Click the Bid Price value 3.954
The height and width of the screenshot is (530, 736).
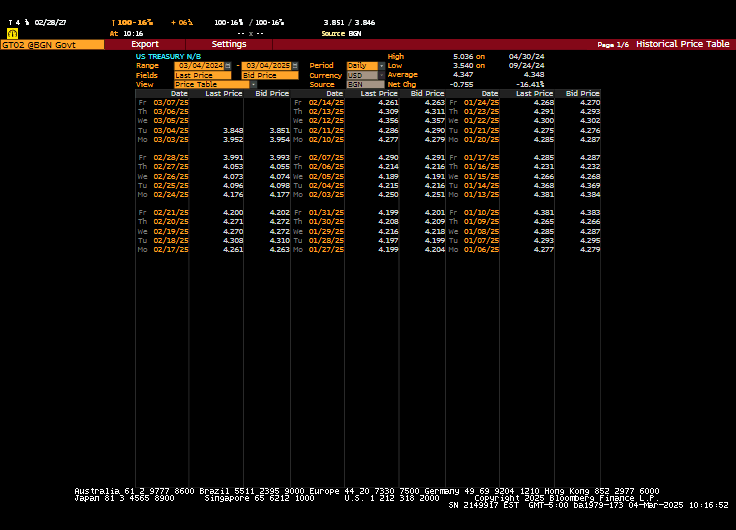tap(279, 139)
